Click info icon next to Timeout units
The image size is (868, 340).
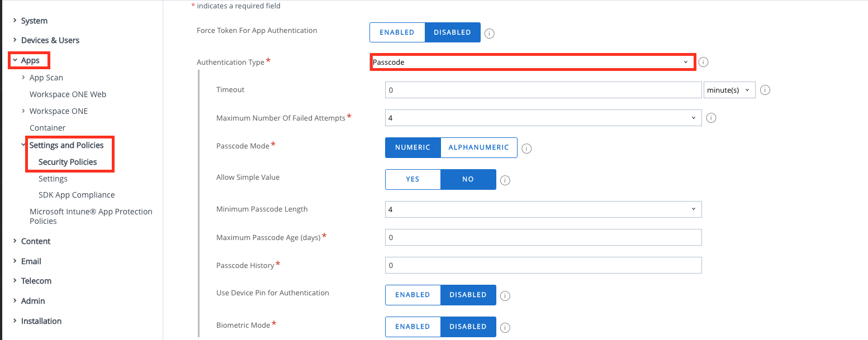tap(766, 90)
